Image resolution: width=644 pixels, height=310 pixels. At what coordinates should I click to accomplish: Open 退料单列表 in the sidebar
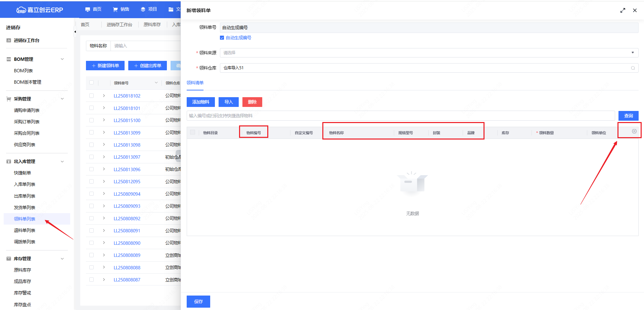pos(25,230)
